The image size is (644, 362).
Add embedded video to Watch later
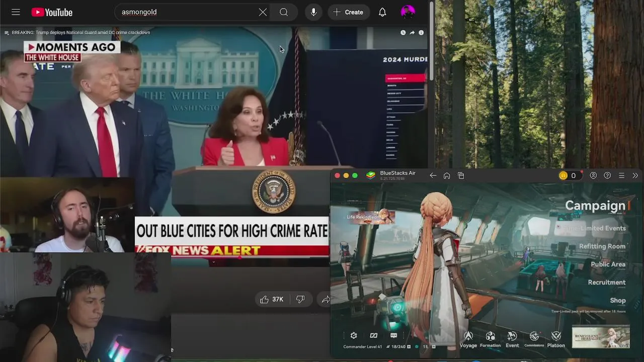(x=403, y=33)
